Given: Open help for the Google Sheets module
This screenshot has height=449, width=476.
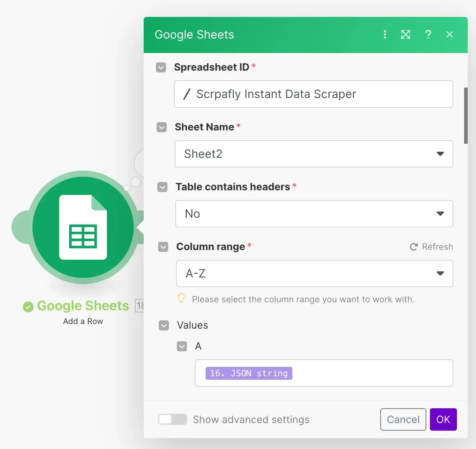Looking at the screenshot, I should click(x=428, y=35).
